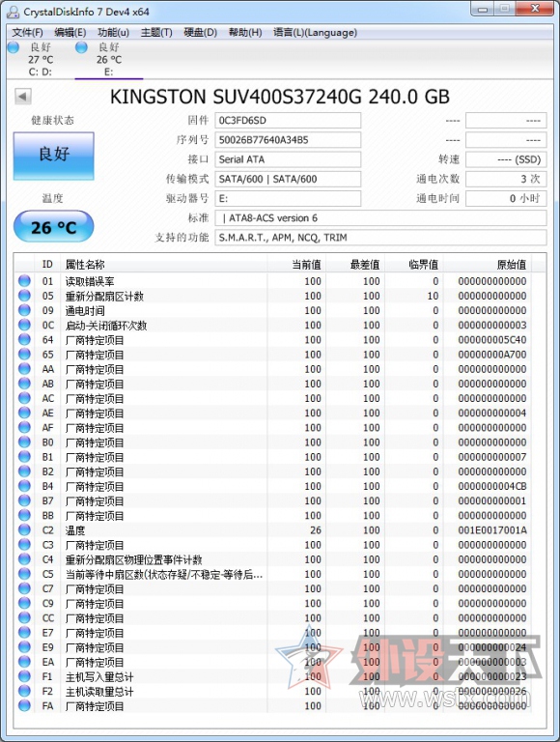Click status orb for F1 主机写入量总计
The width and height of the screenshot is (560, 742).
coord(24,676)
